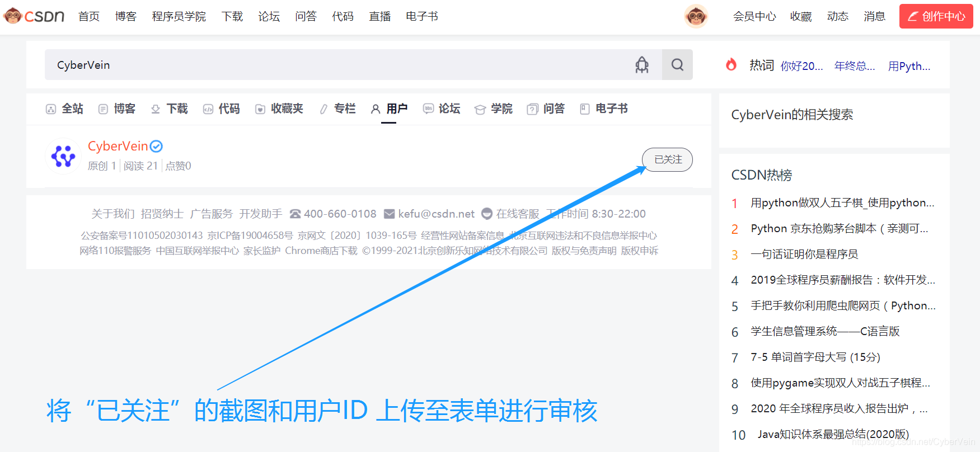This screenshot has width=980, height=452.
Task: Click the 已关注 follow button
Action: point(667,159)
